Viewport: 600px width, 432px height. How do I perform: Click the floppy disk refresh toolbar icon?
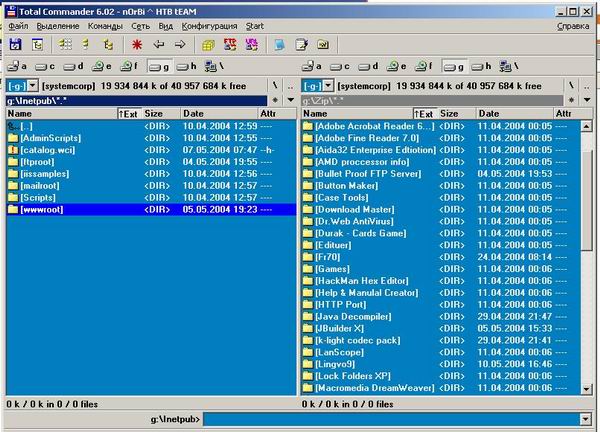(x=15, y=44)
